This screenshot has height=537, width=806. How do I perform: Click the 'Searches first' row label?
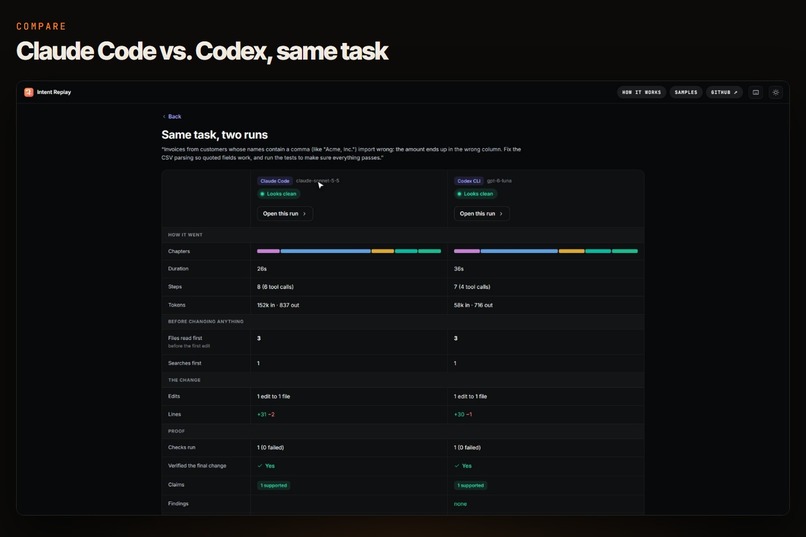185,363
